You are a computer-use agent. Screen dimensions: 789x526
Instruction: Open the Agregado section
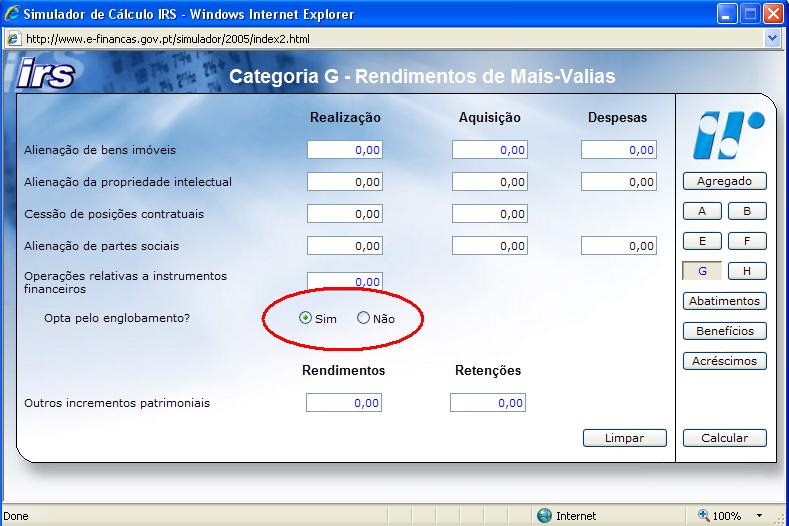[725, 181]
